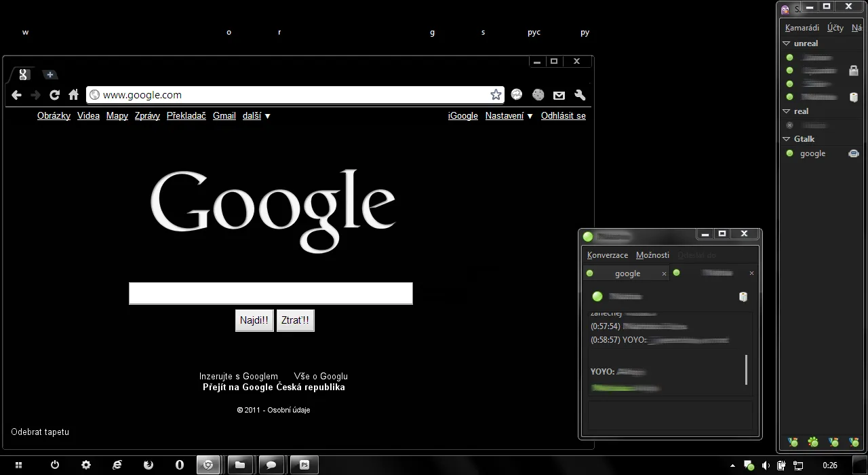The image size is (868, 475).
Task: Click the taskbar power icon
Action: 55,465
